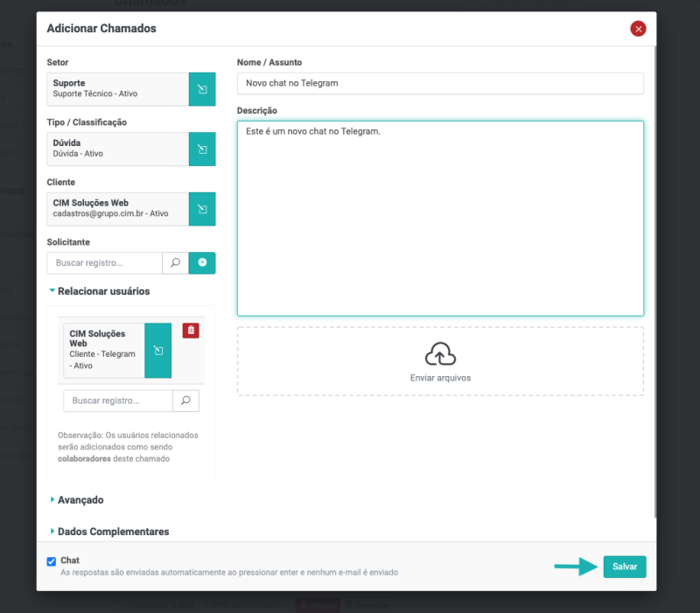The image size is (700, 613).
Task: Click inside the Descrição text area
Action: [440, 219]
